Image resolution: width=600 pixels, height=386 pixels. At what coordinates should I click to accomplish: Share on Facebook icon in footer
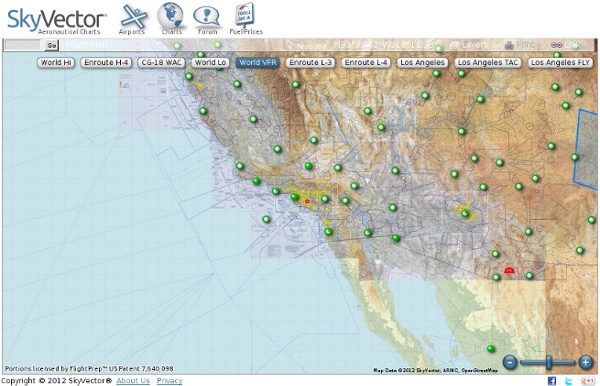(552, 380)
